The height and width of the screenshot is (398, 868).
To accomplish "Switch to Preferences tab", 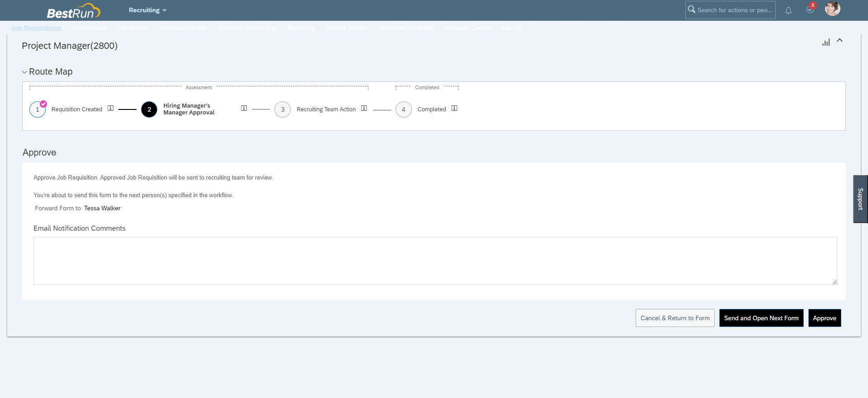I will pyautogui.click(x=89, y=28).
